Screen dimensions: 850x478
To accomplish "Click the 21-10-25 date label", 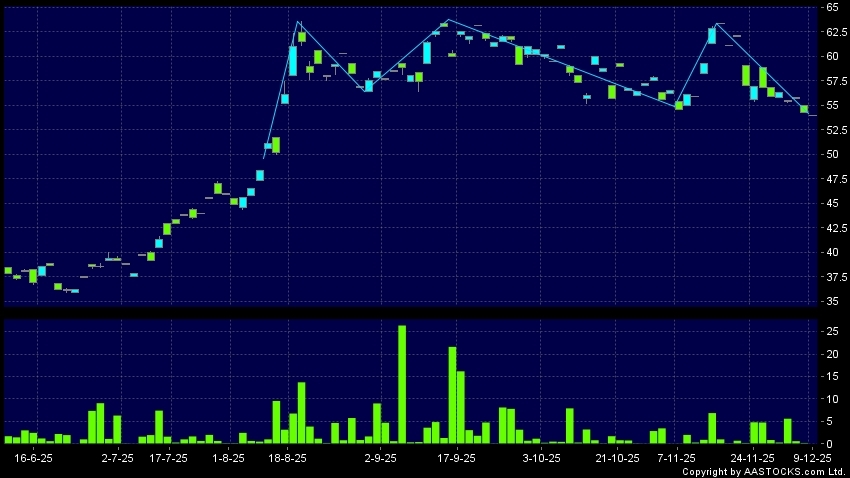I will click(617, 457).
